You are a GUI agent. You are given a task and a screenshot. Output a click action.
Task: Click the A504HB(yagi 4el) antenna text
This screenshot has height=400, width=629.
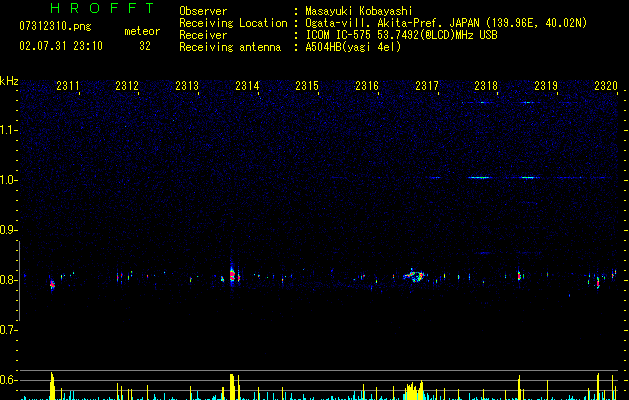coord(353,47)
